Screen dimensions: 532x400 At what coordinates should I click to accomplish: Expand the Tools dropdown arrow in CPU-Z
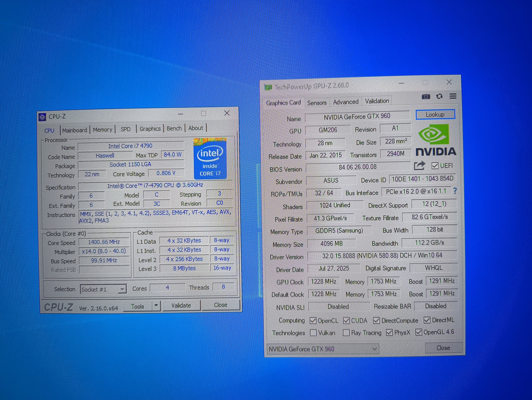pyautogui.click(x=156, y=306)
